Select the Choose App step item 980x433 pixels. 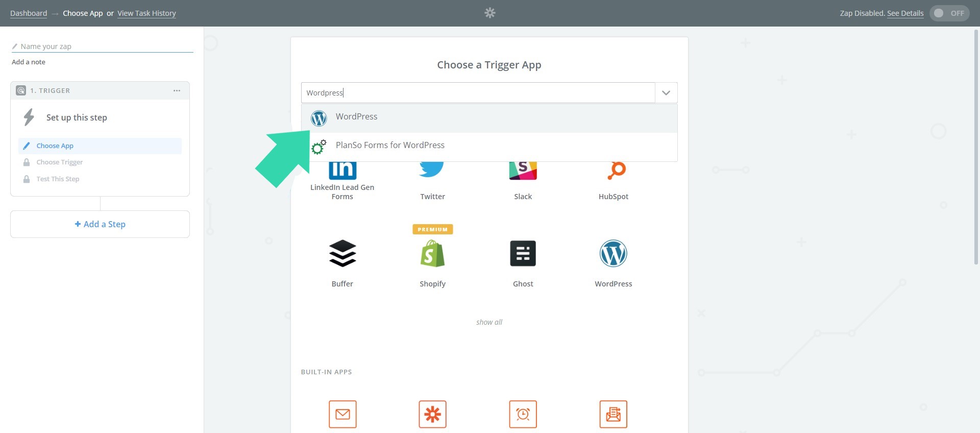(x=100, y=146)
